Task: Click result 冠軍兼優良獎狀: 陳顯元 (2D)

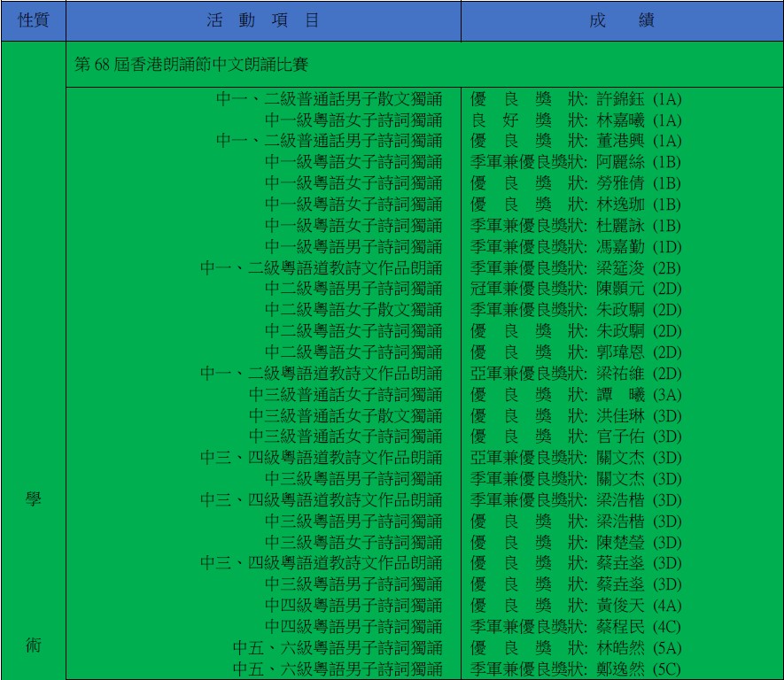Action: (x=576, y=289)
